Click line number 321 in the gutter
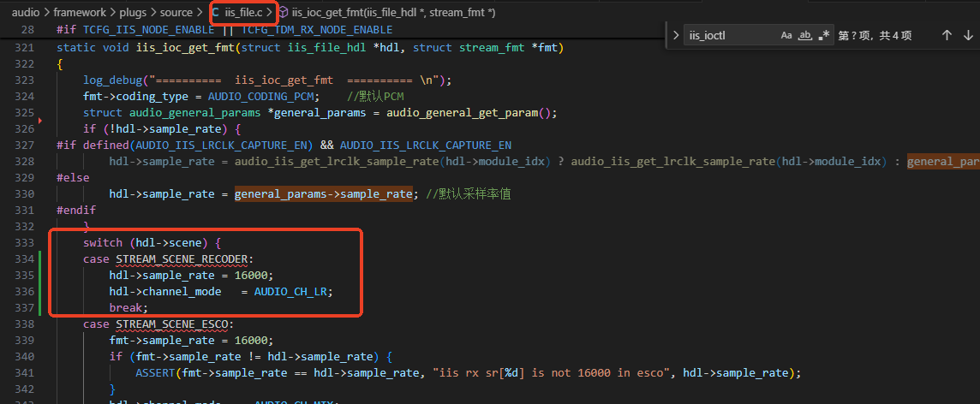 tap(24, 47)
